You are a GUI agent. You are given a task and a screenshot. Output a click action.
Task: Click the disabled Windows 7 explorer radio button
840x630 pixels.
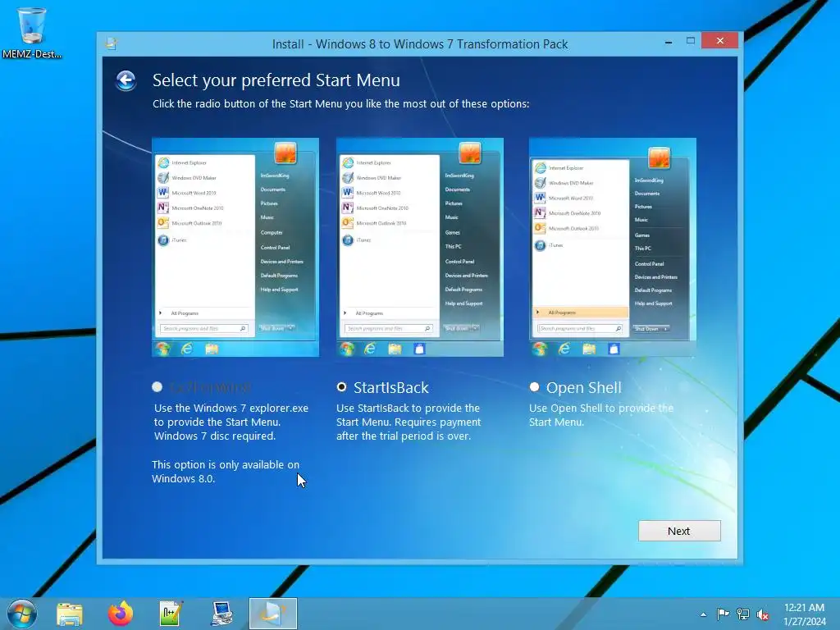[157, 387]
